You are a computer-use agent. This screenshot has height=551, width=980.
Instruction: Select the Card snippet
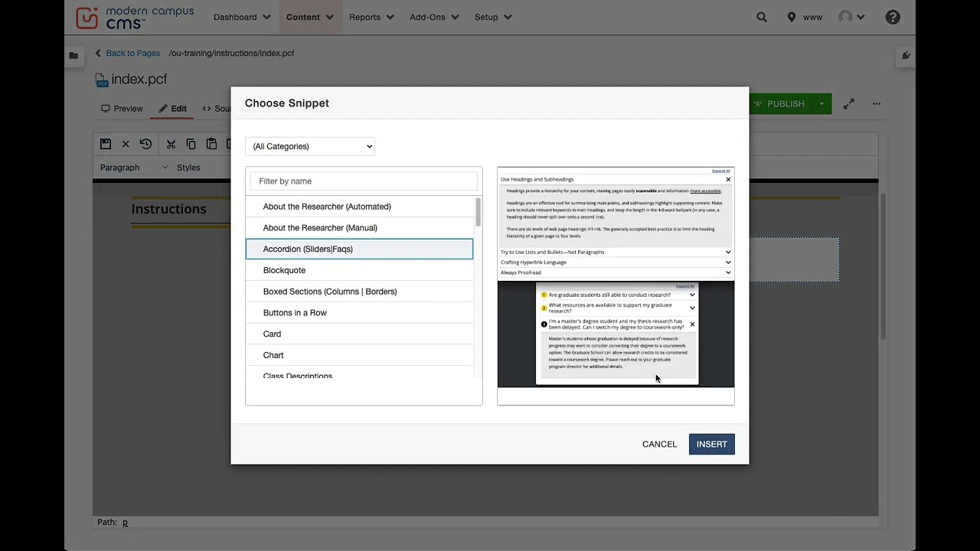click(359, 334)
